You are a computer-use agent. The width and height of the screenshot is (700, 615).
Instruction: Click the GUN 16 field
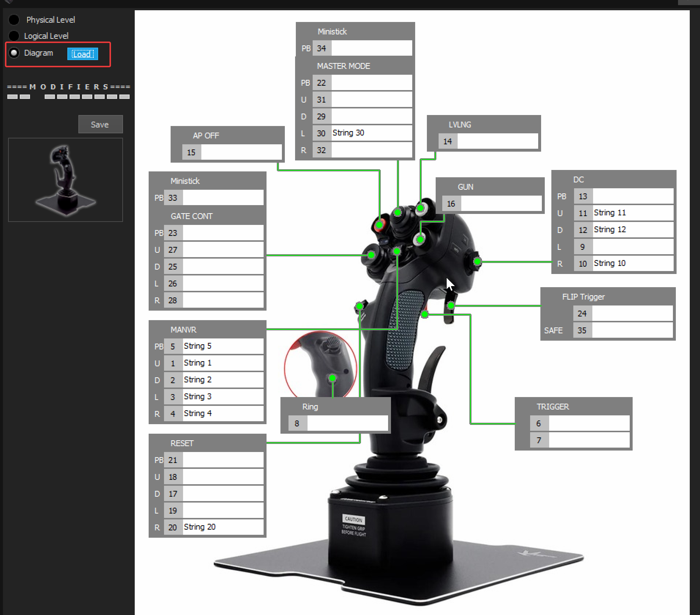point(501,203)
